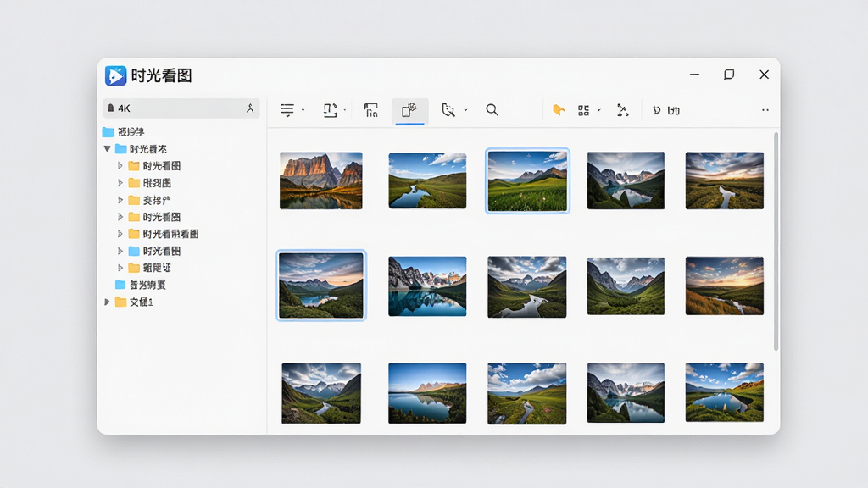Click the scatter nodes icon in toolbar
Screen dimensions: 868x488
pos(623,110)
